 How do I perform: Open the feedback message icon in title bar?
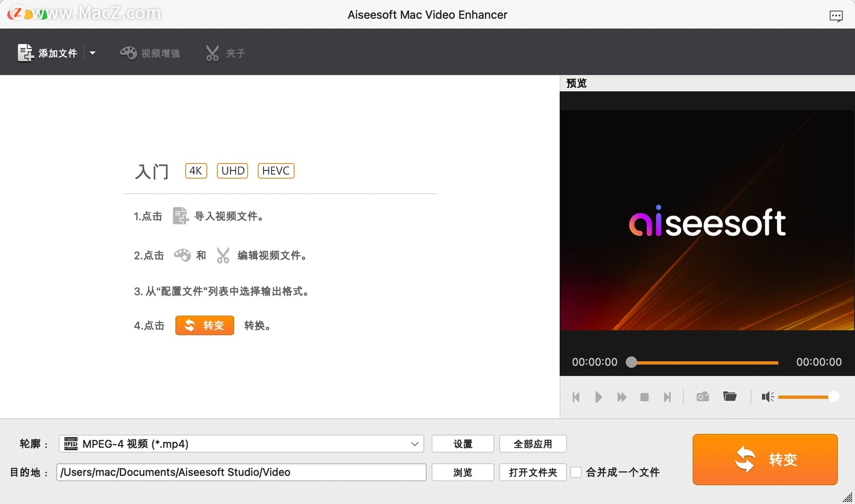click(836, 16)
